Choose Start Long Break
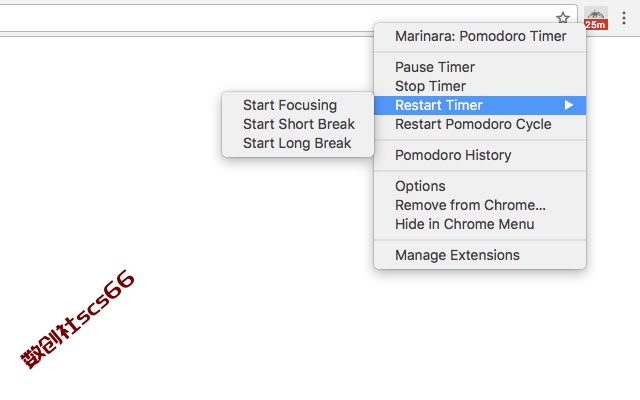The width and height of the screenshot is (640, 400). pos(298,143)
